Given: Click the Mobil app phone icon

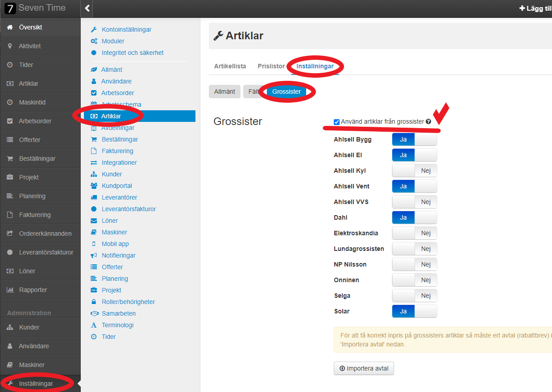Looking at the screenshot, I should click(94, 244).
